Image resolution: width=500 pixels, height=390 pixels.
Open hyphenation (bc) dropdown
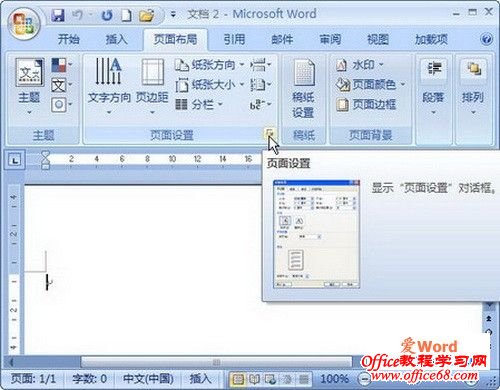[x=261, y=105]
